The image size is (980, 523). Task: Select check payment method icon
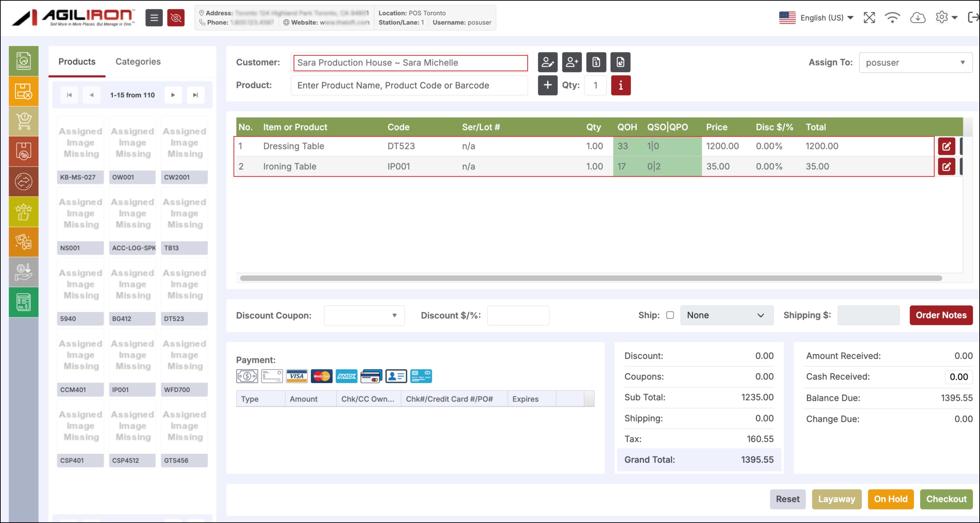tap(272, 376)
